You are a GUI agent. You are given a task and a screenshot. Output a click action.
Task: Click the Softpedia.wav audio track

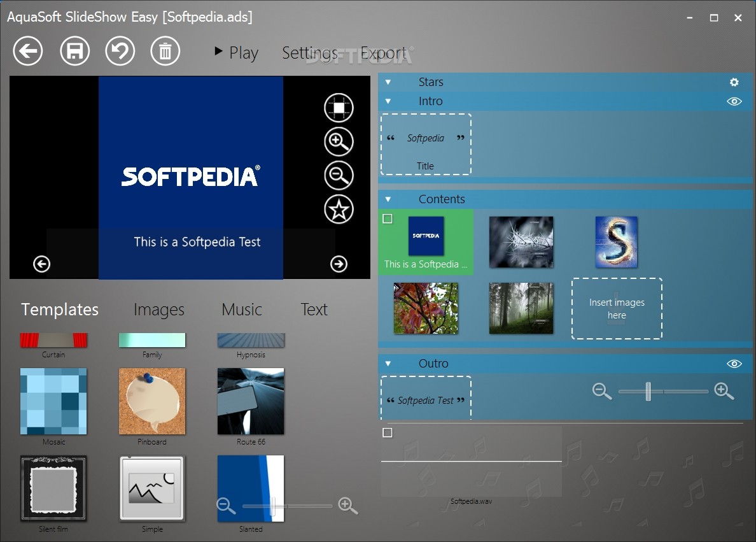pyautogui.click(x=472, y=461)
